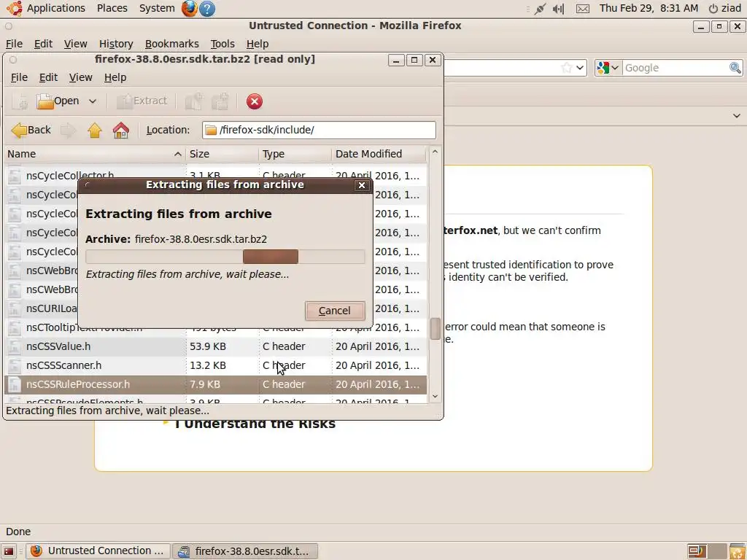Screen dimensions: 747x560
Task: Go Back in archive navigation
Action: tap(31, 130)
